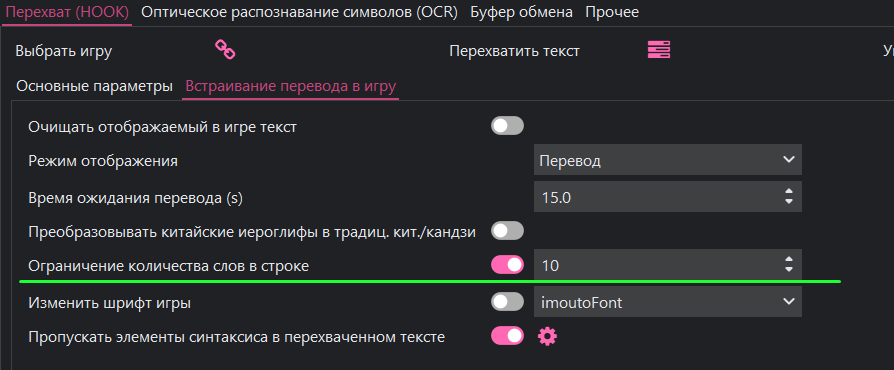
Task: Disable the Ограничение количества слов в строке toggle
Action: tap(507, 265)
